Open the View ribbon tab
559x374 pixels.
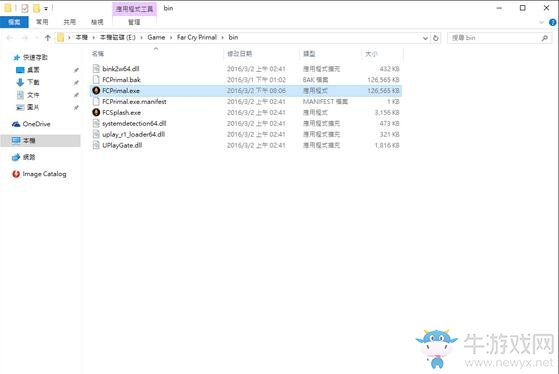[x=97, y=22]
